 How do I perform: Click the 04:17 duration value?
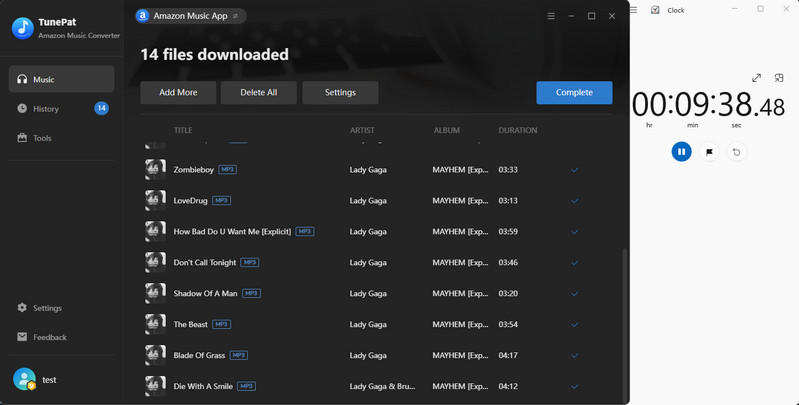[x=508, y=355]
